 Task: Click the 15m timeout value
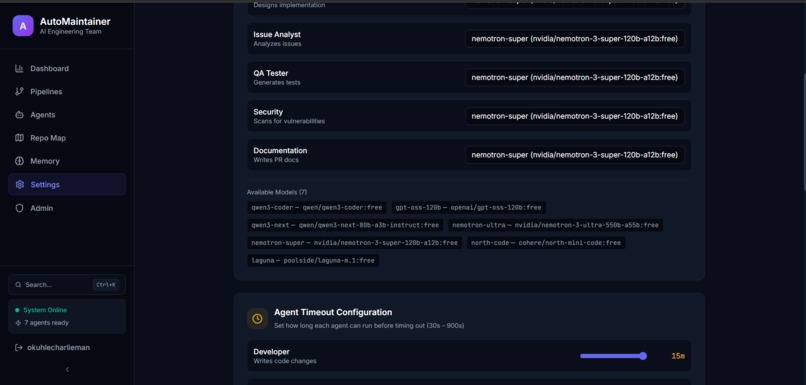[x=678, y=356]
